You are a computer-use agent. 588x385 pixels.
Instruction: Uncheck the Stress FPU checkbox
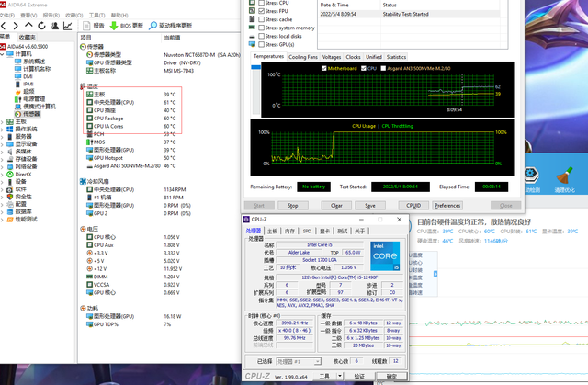pos(261,11)
